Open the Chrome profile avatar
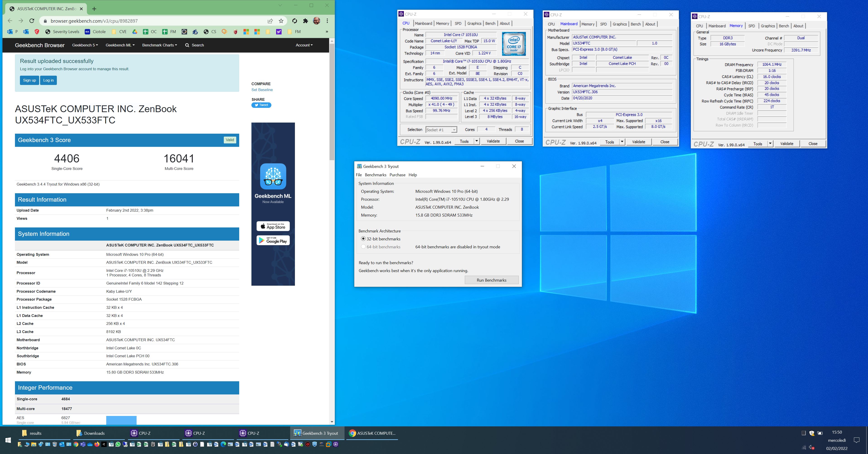The image size is (868, 454). click(316, 21)
